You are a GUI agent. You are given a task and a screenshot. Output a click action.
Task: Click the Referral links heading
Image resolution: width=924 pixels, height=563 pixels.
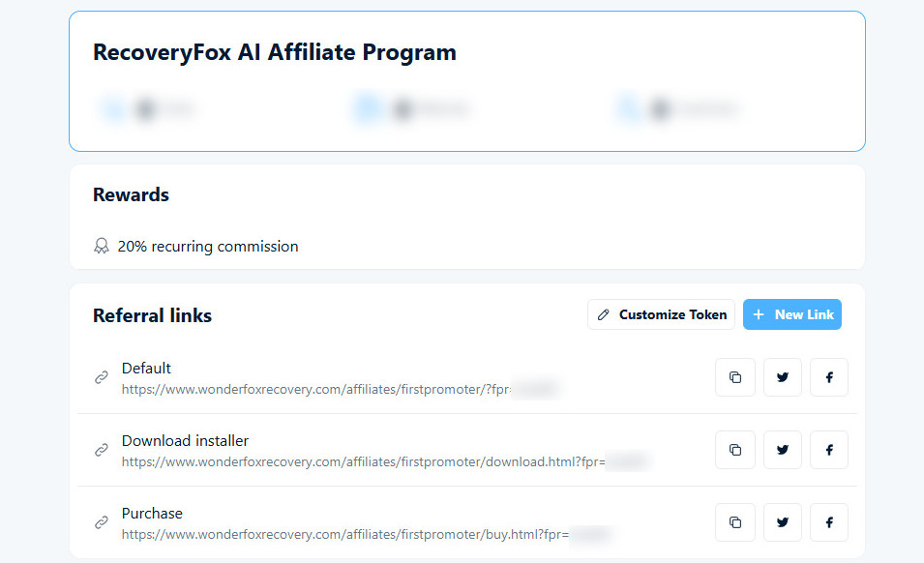pyautogui.click(x=152, y=315)
